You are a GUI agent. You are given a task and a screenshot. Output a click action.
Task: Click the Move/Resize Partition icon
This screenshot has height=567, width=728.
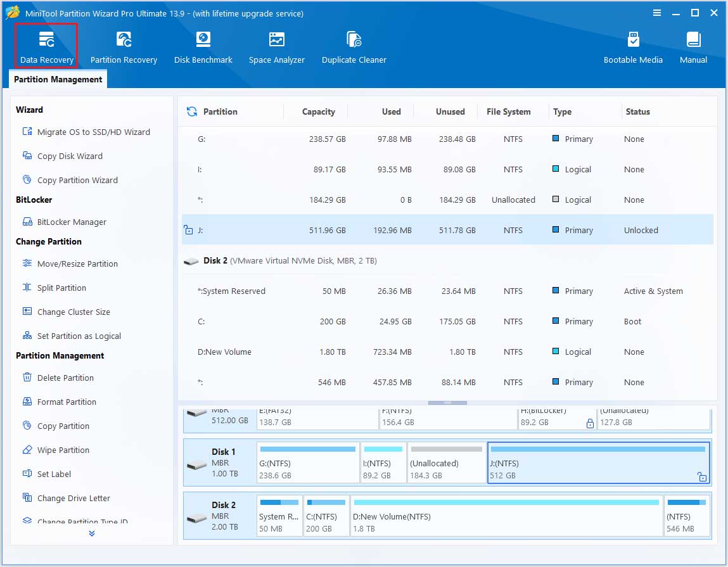pos(27,264)
